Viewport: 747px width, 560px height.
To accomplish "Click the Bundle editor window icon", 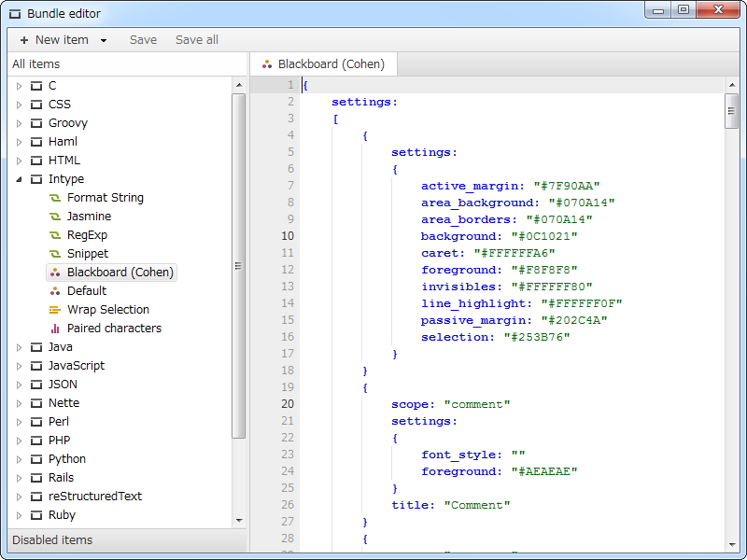I will coord(15,14).
